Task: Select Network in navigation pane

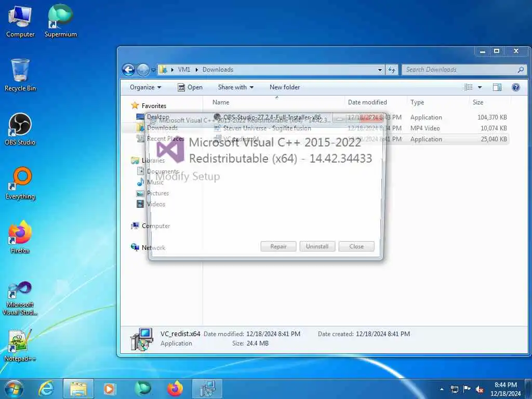Action: (x=148, y=247)
